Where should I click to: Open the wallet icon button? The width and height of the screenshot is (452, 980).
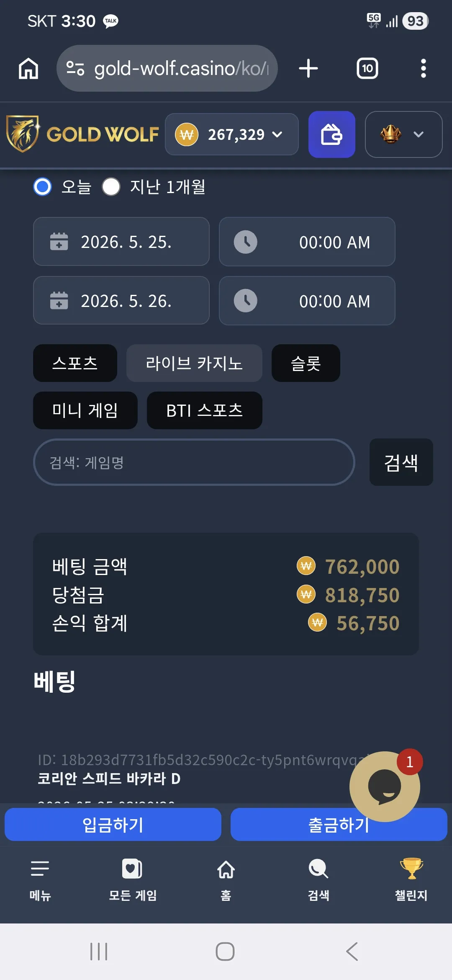click(332, 134)
